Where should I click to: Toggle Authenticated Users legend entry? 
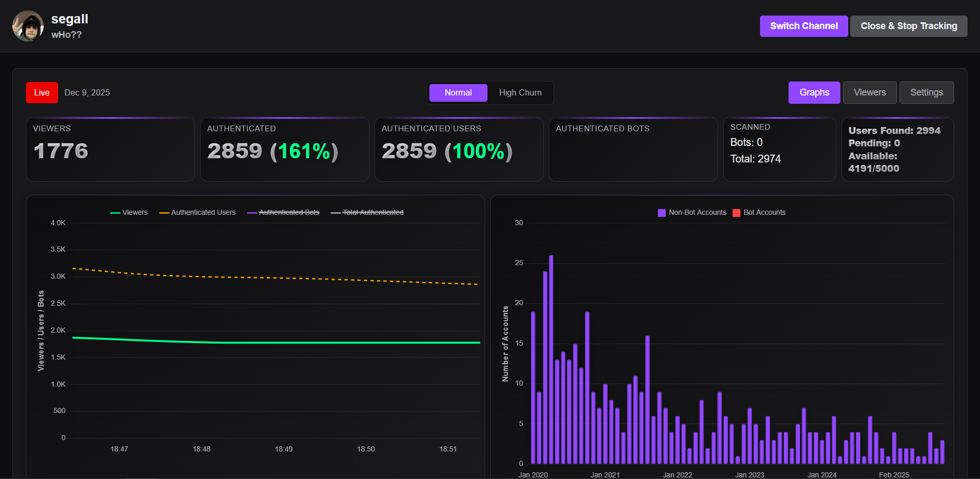(197, 213)
